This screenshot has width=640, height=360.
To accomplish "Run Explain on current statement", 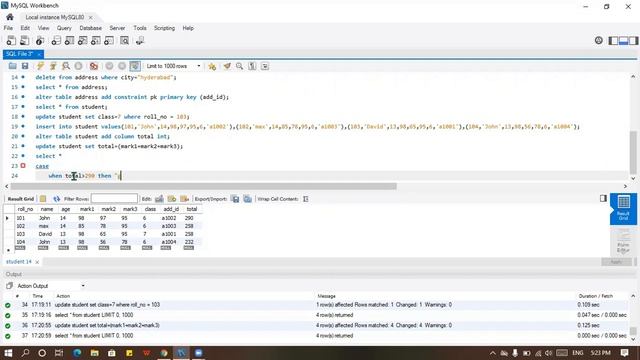I will (66, 66).
